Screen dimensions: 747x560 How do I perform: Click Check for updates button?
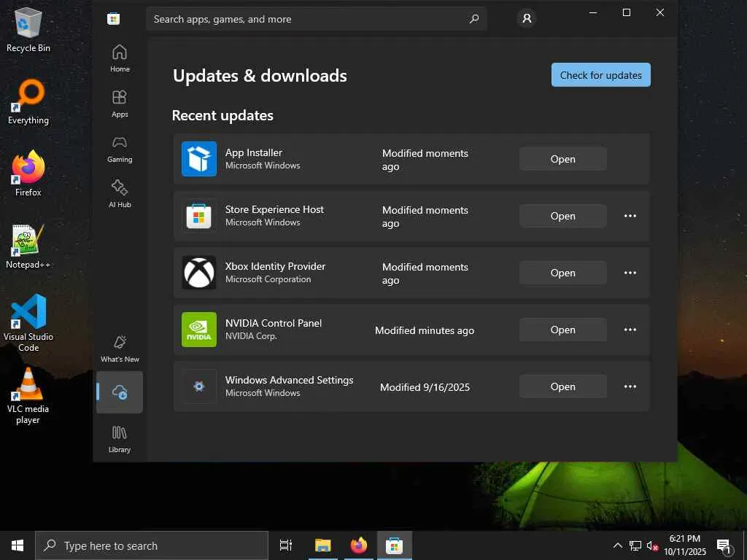pyautogui.click(x=601, y=75)
